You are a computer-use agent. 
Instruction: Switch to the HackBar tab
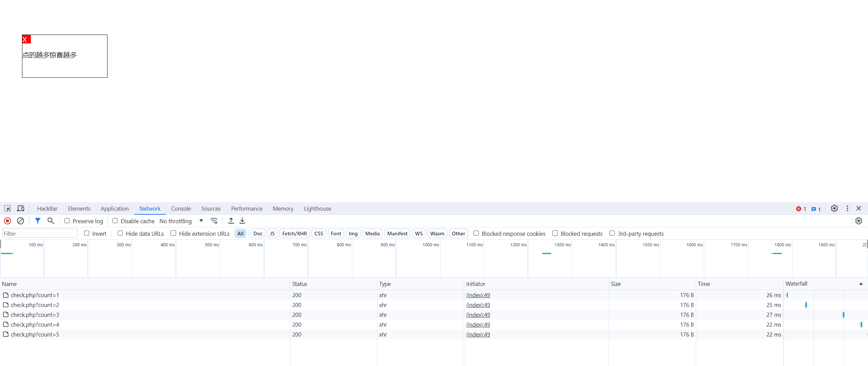[x=47, y=209]
